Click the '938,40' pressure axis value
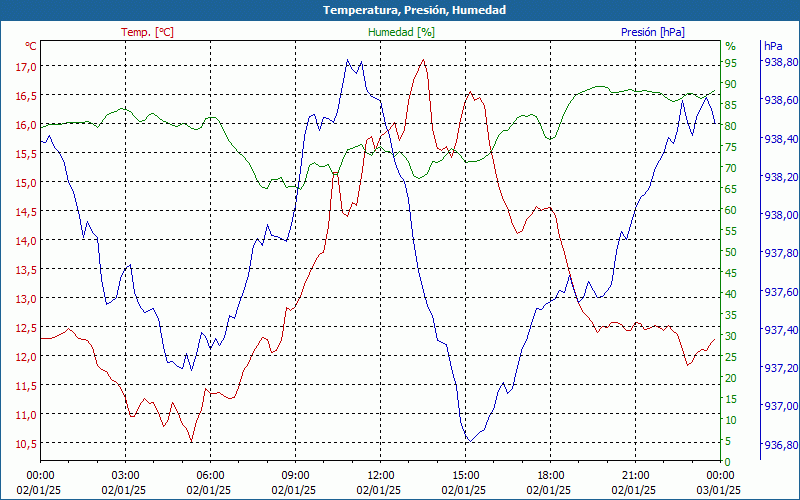This screenshot has width=800, height=500. click(x=780, y=139)
